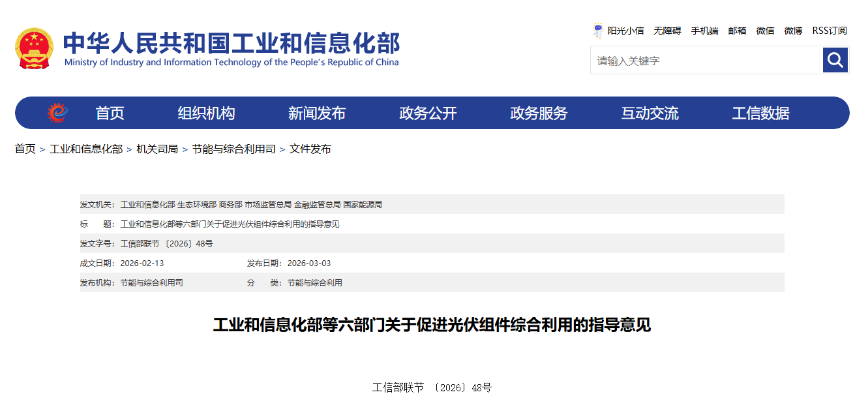
Task: Open the 组织机构 section
Action: (x=207, y=112)
